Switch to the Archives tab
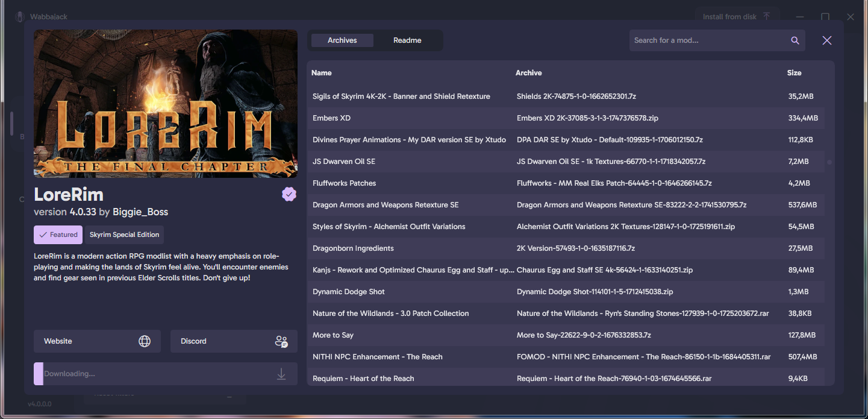Image resolution: width=868 pixels, height=419 pixels. click(342, 40)
